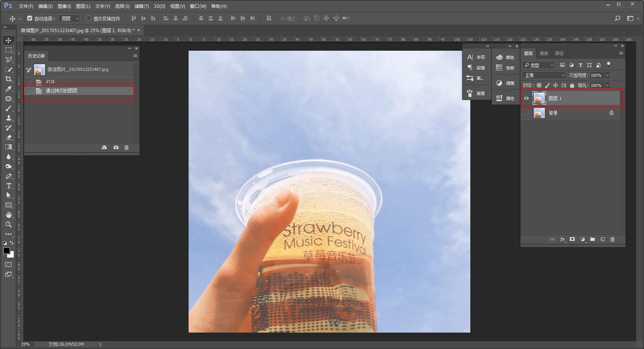Open the workspace switcher dropdown
Viewport: 644px width, 349px height.
632,18
